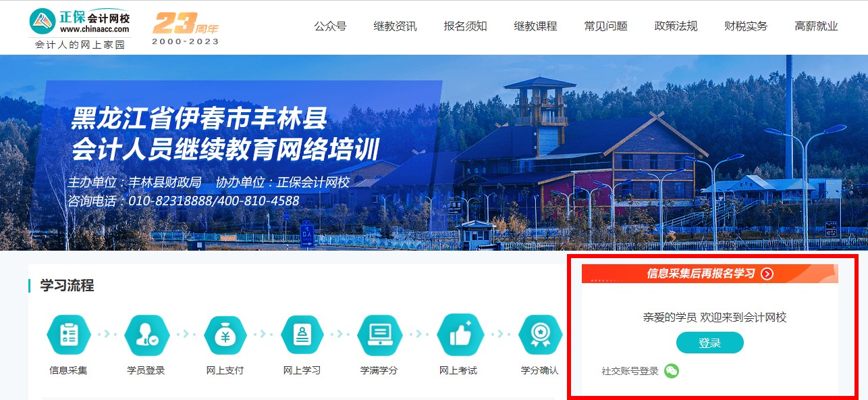Click the 学员登录 user icon

pos(145,335)
